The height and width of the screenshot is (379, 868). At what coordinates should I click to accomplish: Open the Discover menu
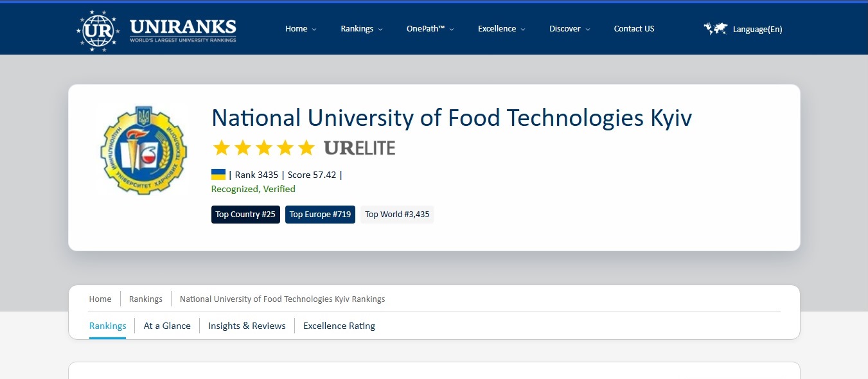tap(565, 29)
